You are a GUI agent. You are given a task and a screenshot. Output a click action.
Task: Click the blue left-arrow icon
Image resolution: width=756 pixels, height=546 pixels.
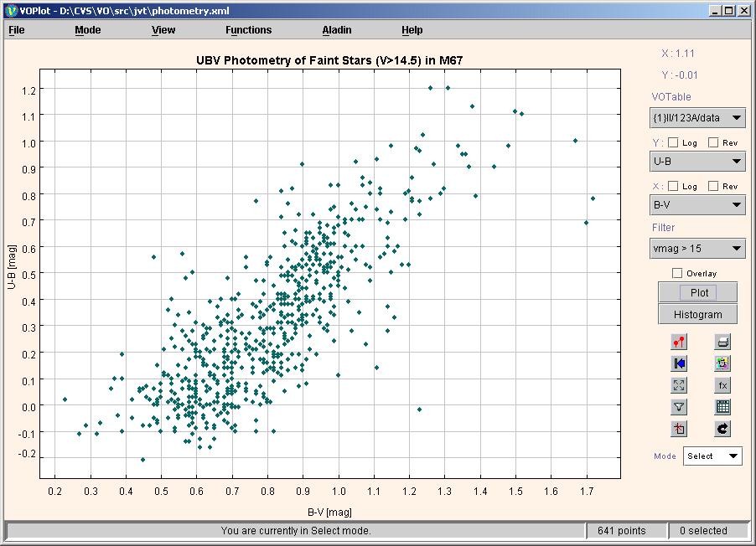pyautogui.click(x=679, y=363)
